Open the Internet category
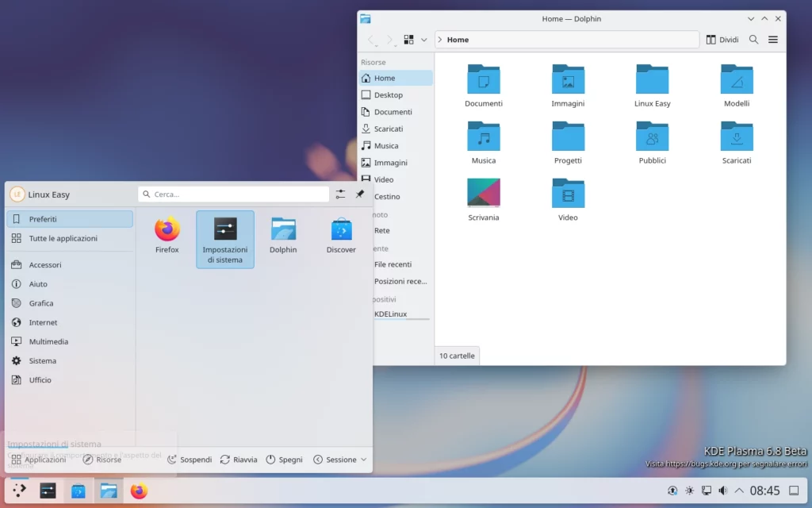The width and height of the screenshot is (812, 508). coord(70,322)
